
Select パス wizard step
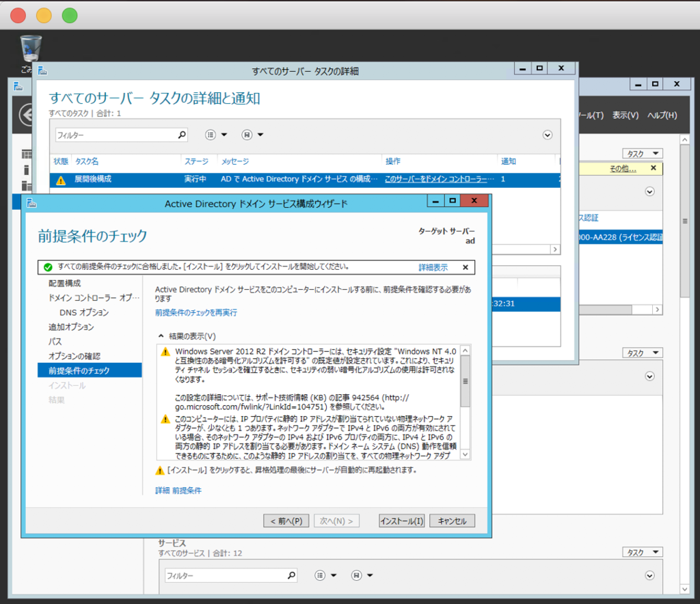pyautogui.click(x=55, y=342)
